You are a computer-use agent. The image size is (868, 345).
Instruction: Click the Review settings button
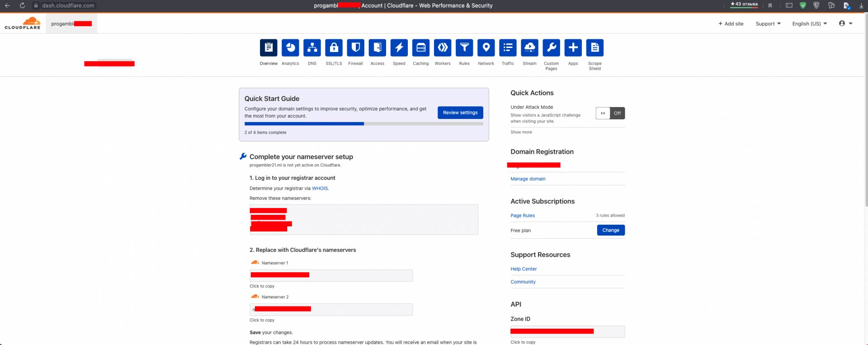point(460,113)
